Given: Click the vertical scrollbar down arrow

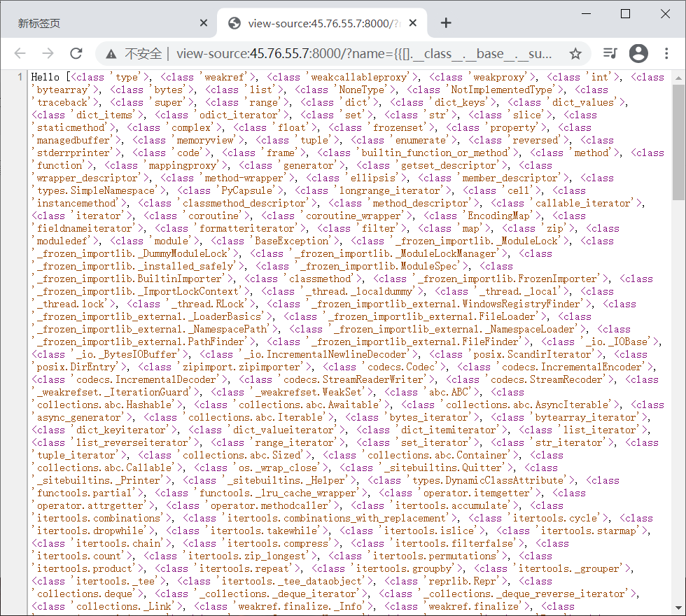Looking at the screenshot, I should pos(678,608).
